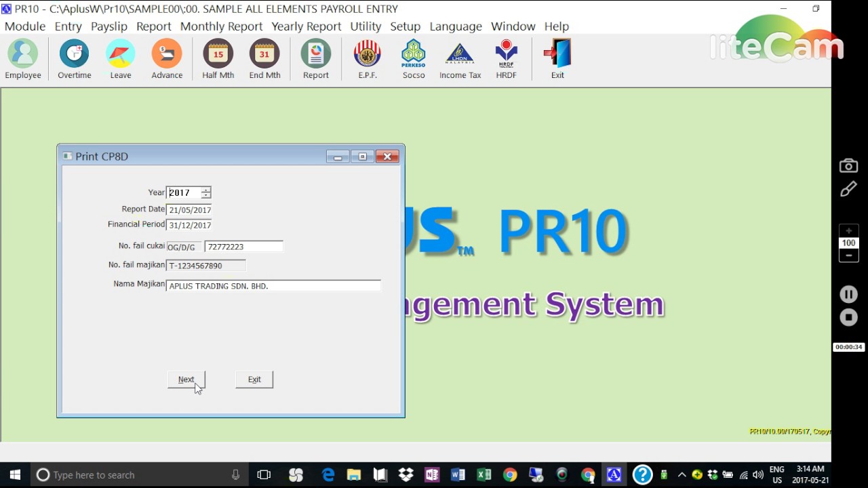Open the volume control in system tray
This screenshot has width=868, height=488.
(x=758, y=475)
